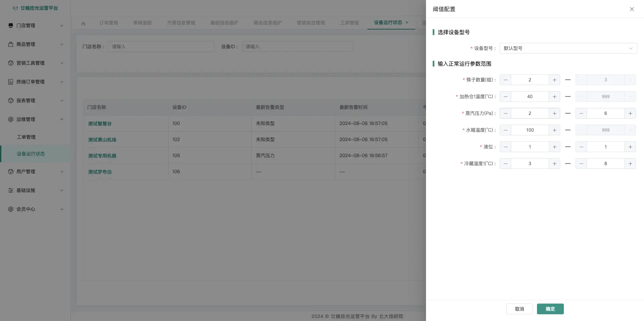Decrease 蒸汽压力 maximum value with minus
Viewport: 644px width, 321px height.
pos(581,113)
